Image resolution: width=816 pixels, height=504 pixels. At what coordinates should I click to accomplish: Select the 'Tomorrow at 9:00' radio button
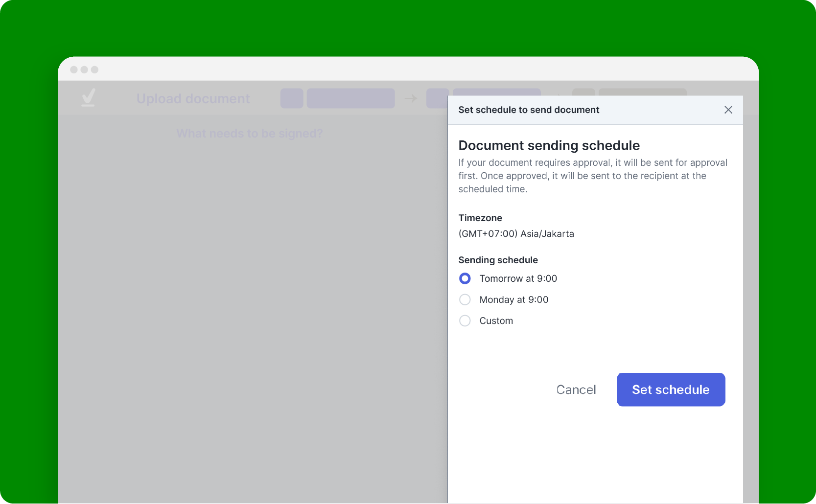click(x=465, y=278)
